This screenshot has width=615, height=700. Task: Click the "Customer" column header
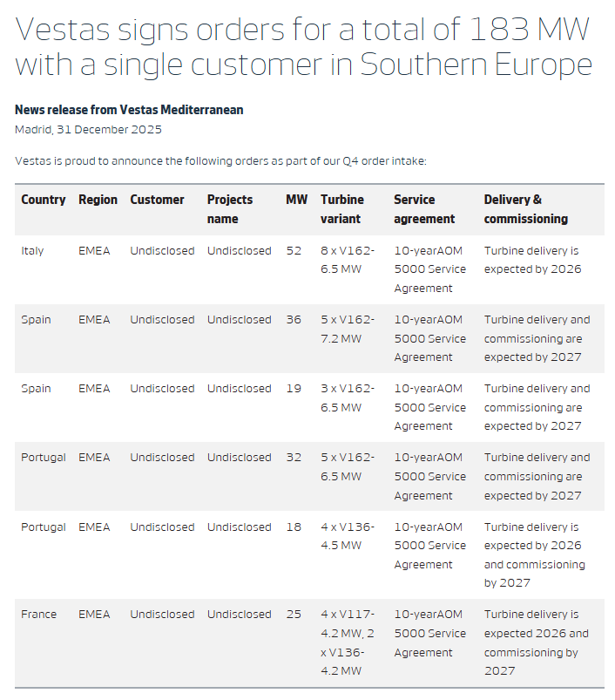pyautogui.click(x=158, y=200)
